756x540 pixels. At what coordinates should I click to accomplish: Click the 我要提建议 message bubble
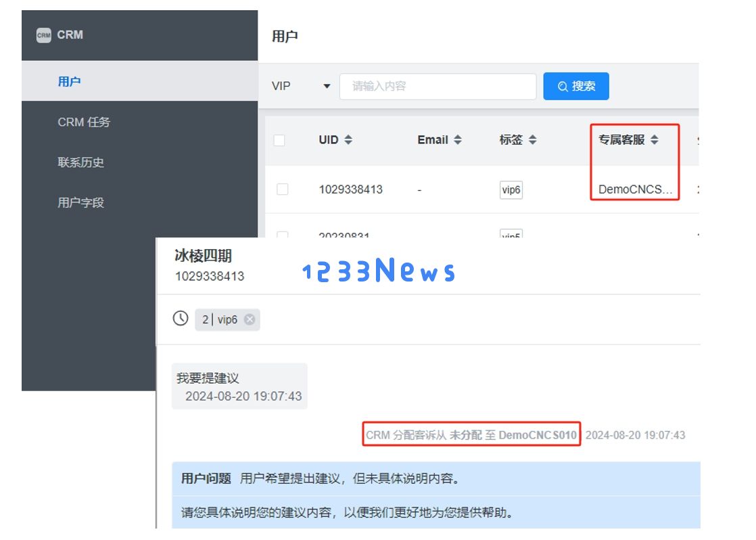[239, 386]
